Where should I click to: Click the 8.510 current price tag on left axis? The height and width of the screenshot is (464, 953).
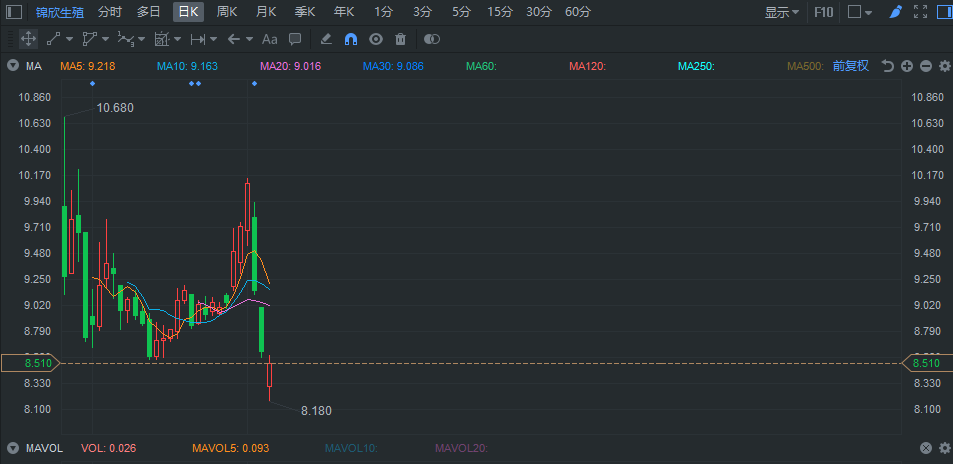click(x=30, y=364)
